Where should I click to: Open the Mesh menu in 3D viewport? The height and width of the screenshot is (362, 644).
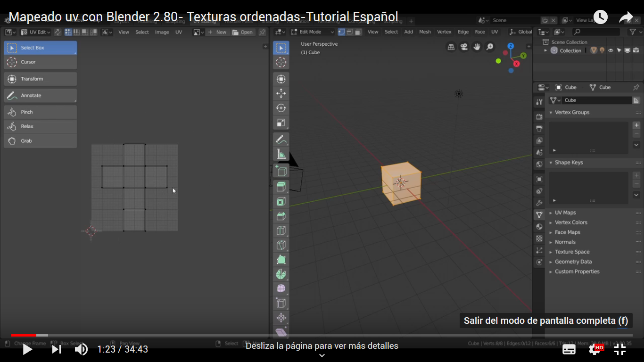point(425,32)
